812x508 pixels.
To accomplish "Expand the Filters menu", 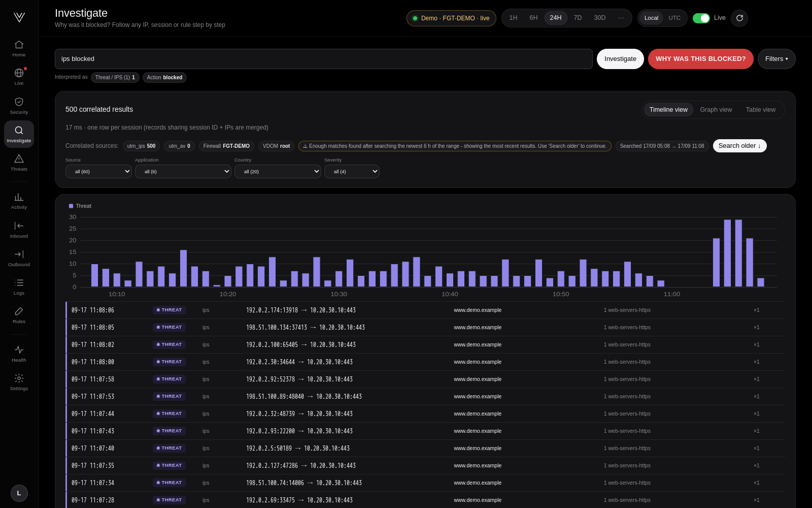I will click(776, 59).
